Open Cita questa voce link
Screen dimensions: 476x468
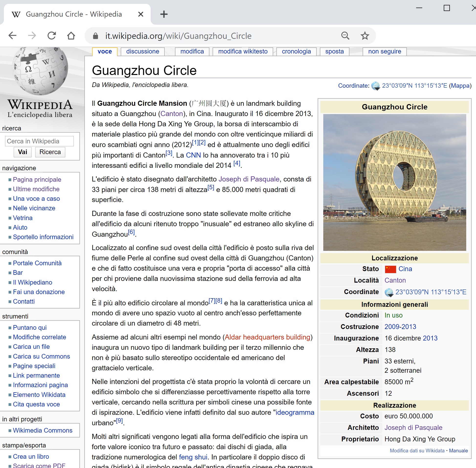[x=36, y=404]
